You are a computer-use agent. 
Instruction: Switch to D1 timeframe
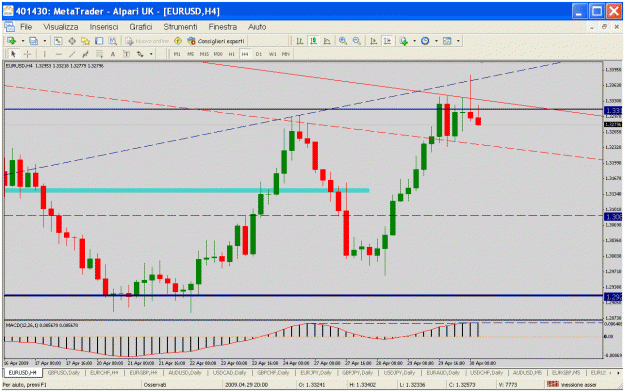259,54
